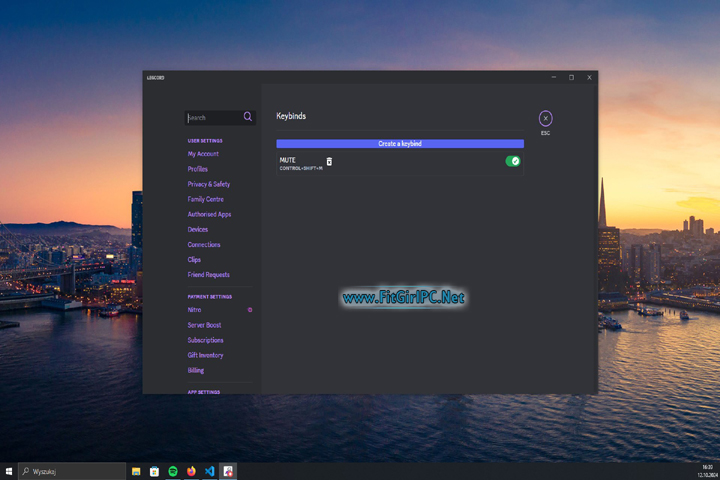The width and height of the screenshot is (720, 480).
Task: Open Microsoft Store from the taskbar
Action: click(154, 471)
